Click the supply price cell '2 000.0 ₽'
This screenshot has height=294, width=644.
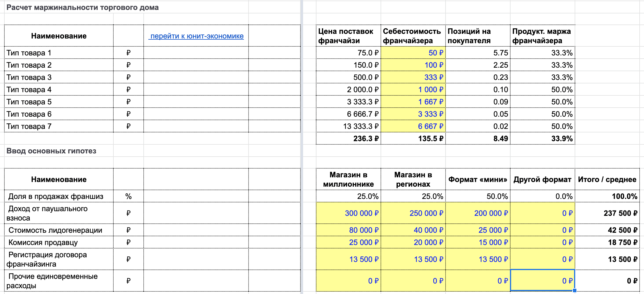pos(349,90)
